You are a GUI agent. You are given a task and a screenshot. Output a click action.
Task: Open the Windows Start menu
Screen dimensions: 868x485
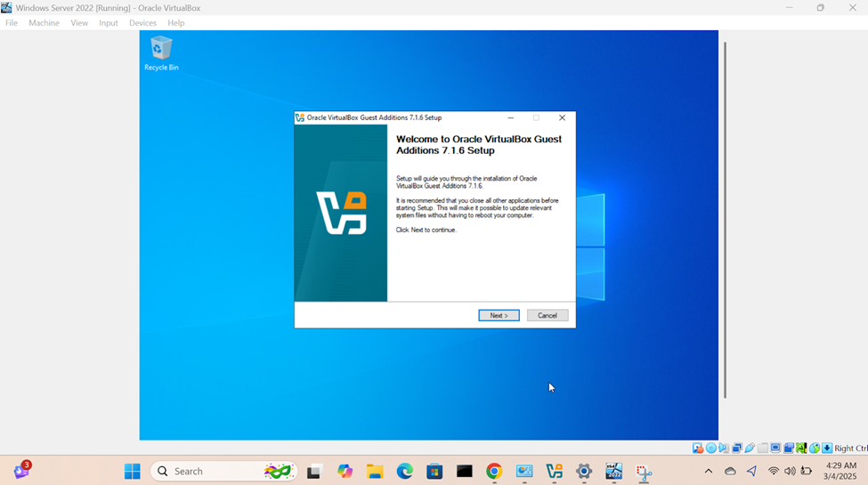(133, 471)
